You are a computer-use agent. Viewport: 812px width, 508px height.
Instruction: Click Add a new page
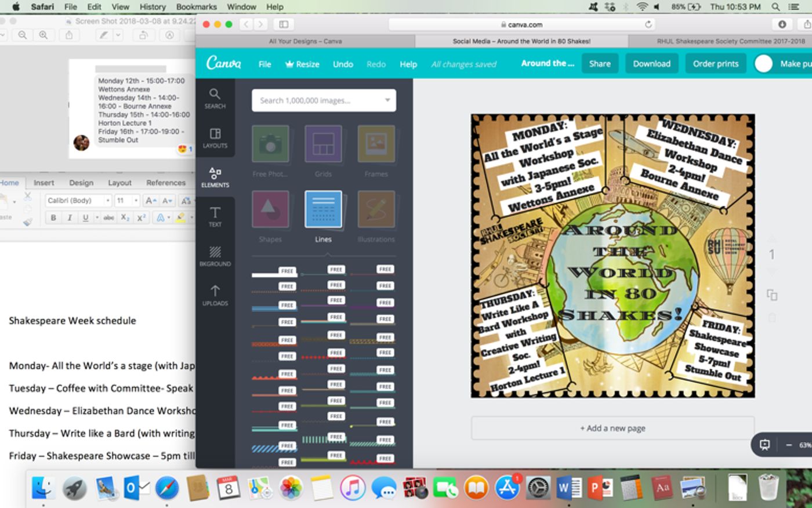pyautogui.click(x=612, y=428)
